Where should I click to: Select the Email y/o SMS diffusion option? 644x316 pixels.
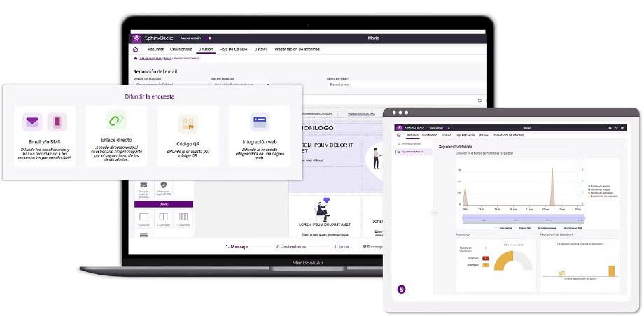click(45, 136)
